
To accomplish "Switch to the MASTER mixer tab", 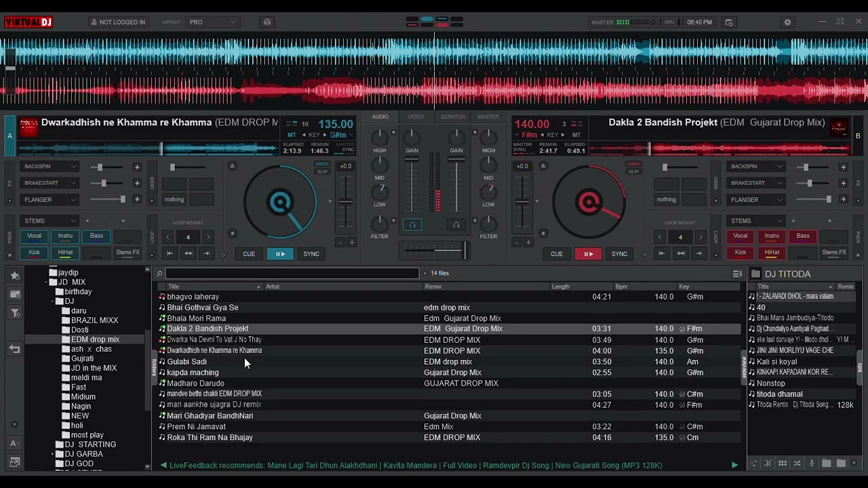I will point(488,117).
